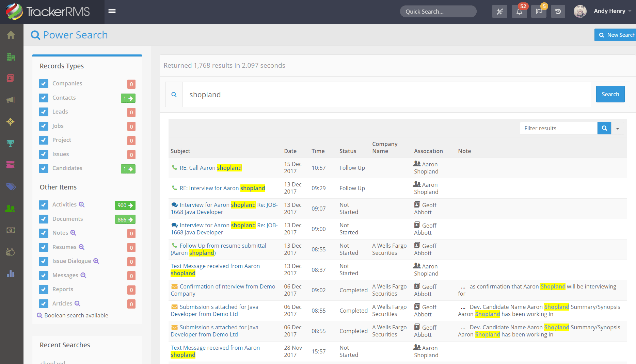Select the Companies building icon in the sidebar
The width and height of the screenshot is (636, 364).
[x=11, y=56]
